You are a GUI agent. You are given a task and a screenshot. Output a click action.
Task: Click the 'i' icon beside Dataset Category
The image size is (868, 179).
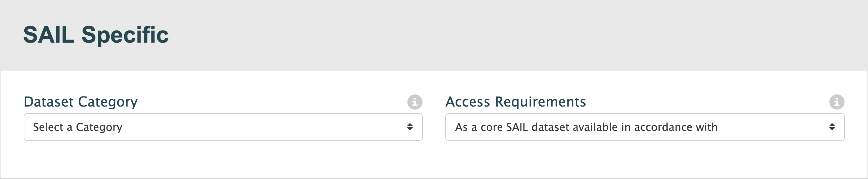(415, 102)
